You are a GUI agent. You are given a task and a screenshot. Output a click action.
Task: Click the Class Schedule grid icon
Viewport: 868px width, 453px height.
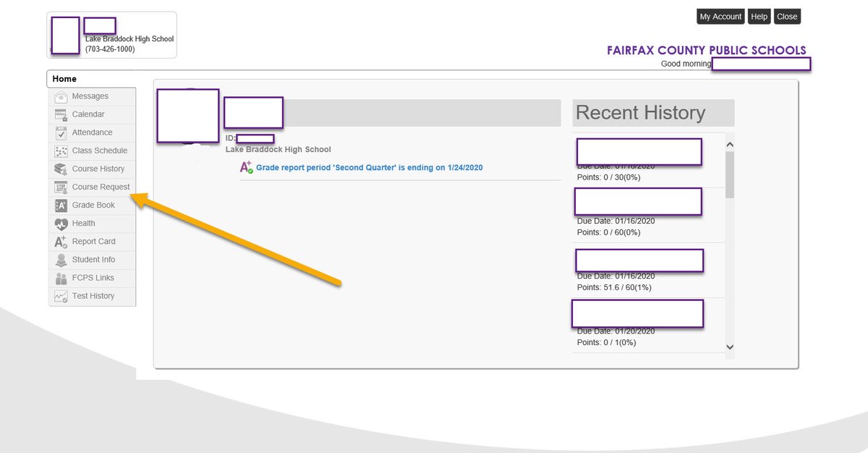click(x=61, y=151)
